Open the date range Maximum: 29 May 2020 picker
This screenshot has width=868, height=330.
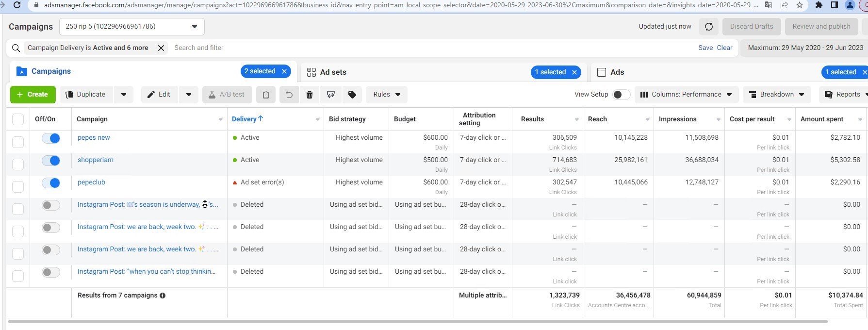tap(805, 48)
